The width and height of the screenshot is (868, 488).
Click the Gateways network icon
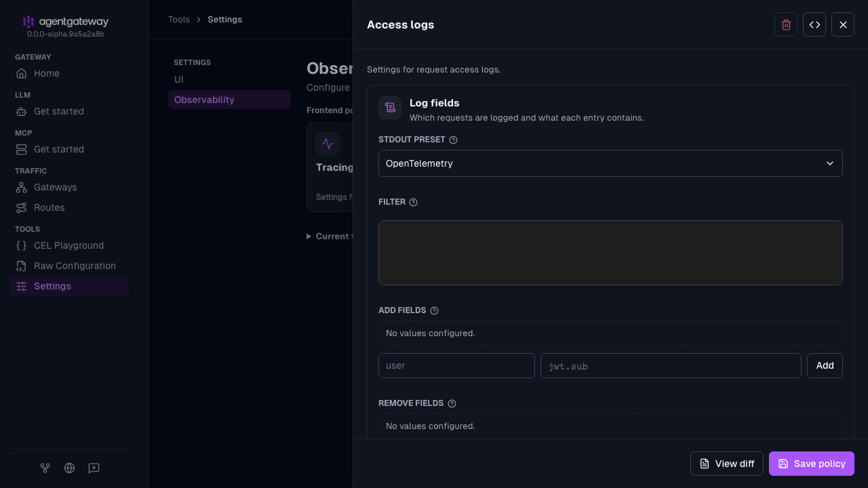click(22, 187)
